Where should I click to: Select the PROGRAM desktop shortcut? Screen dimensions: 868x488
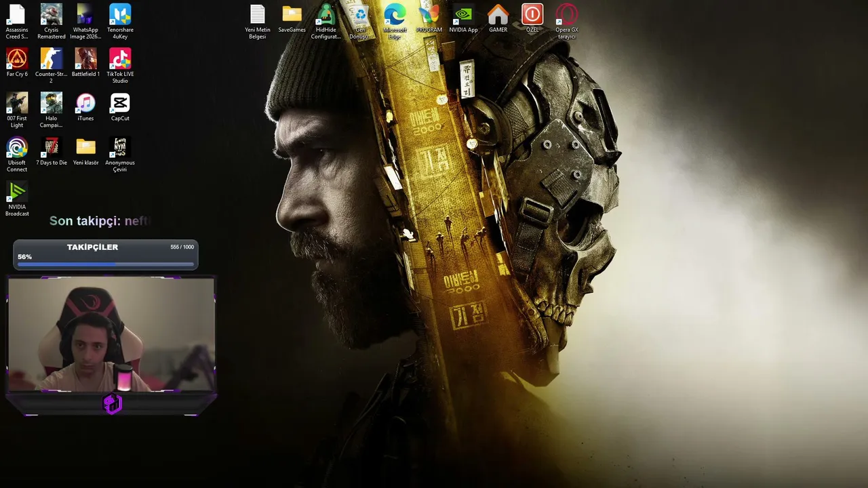[x=429, y=18]
